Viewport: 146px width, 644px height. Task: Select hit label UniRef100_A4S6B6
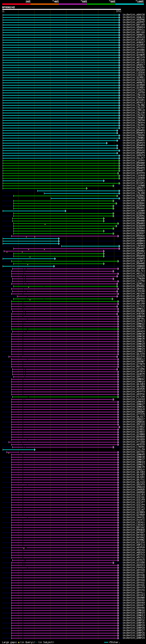[x=134, y=50]
